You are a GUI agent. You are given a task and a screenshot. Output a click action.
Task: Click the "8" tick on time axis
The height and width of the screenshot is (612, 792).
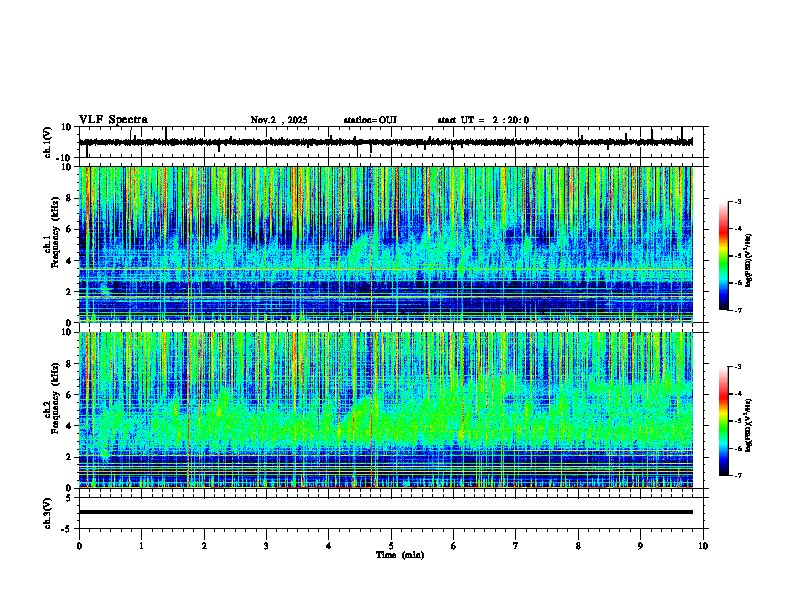(x=578, y=546)
